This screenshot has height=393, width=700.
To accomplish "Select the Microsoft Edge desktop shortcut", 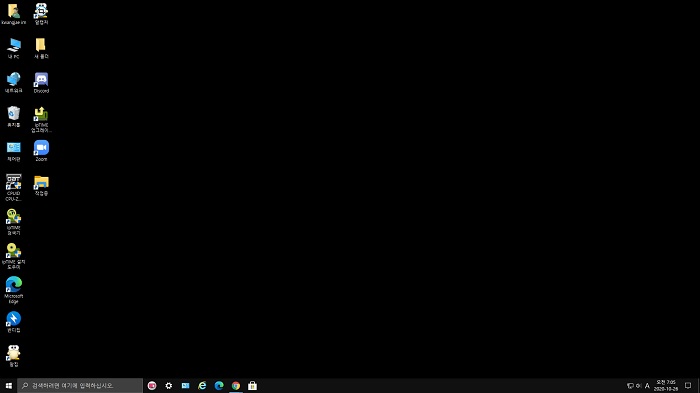I will (13, 290).
